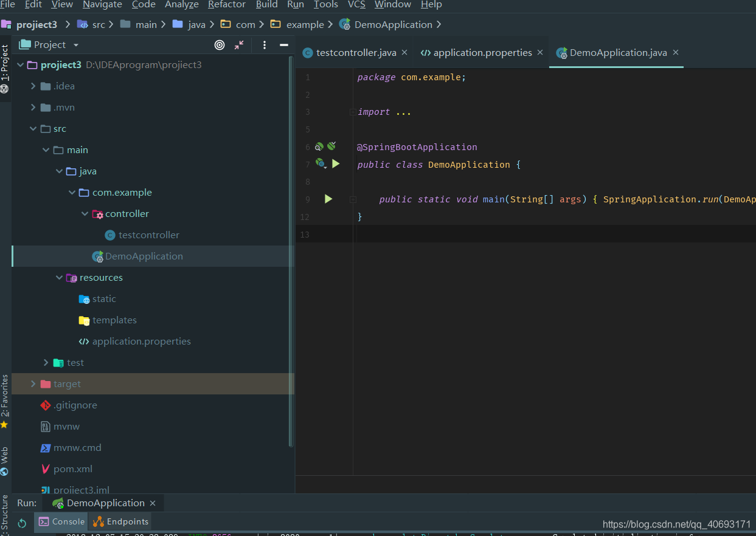Toggle the main method fold marker on line 9

coord(353,199)
